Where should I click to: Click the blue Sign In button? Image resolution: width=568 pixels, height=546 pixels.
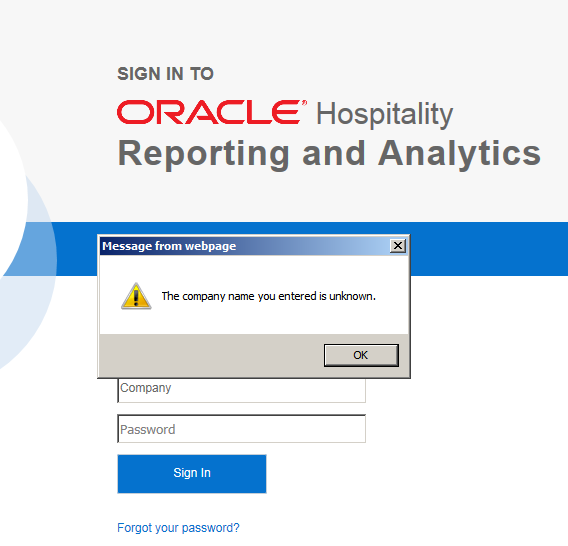[x=192, y=474]
